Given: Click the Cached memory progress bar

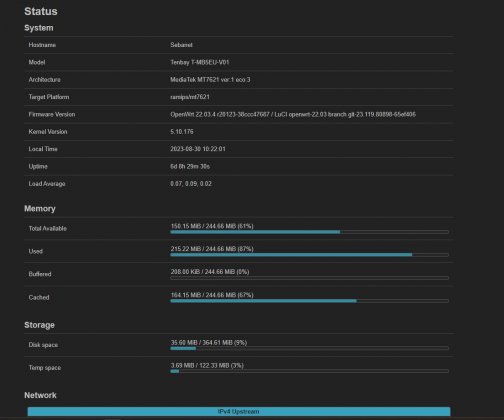Looking at the screenshot, I should 310,301.
